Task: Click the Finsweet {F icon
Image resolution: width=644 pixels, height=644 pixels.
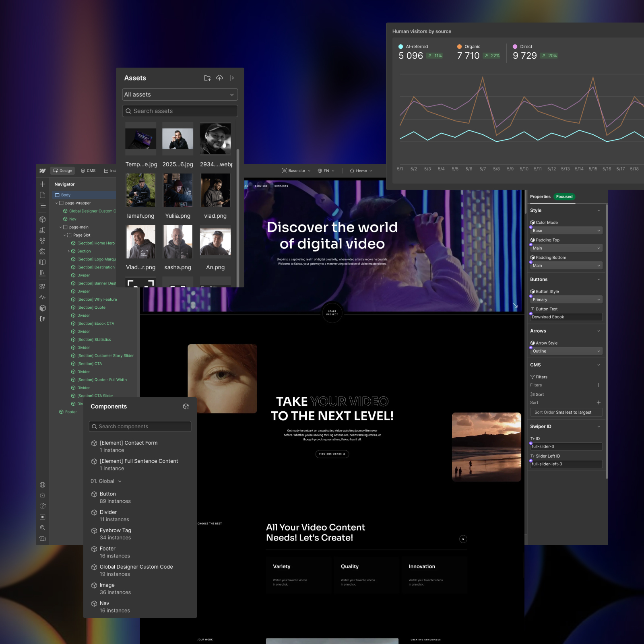Action: coord(42,319)
